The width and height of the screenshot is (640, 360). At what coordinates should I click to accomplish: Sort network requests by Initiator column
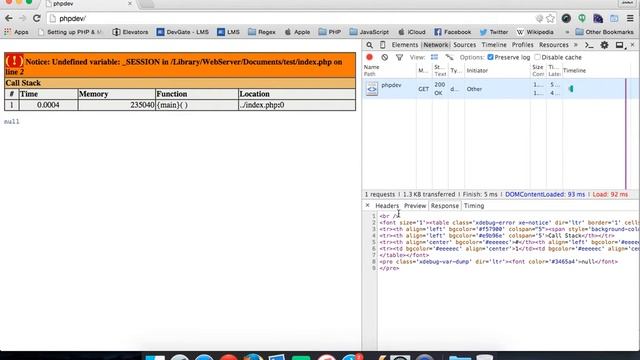click(x=498, y=71)
